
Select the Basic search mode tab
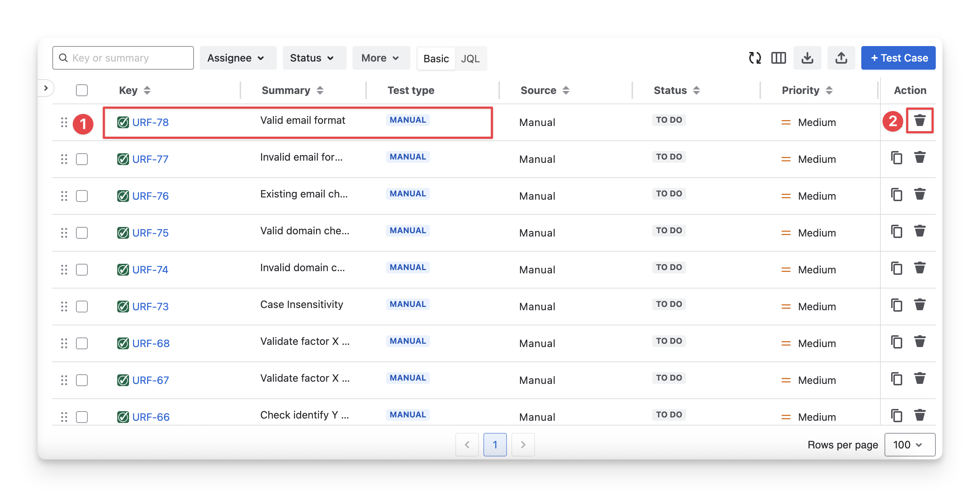436,59
